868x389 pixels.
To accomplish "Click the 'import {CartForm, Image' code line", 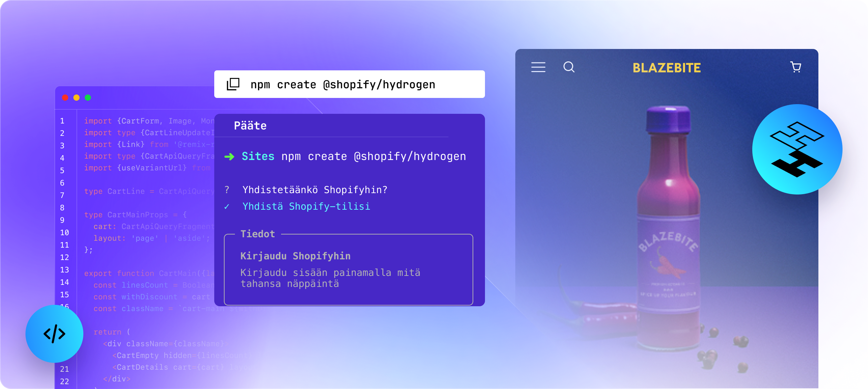I will pyautogui.click(x=149, y=121).
